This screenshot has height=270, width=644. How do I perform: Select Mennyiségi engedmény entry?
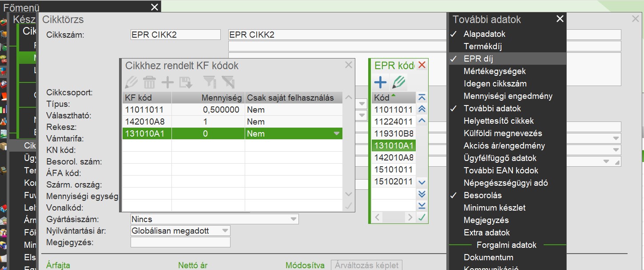point(507,96)
